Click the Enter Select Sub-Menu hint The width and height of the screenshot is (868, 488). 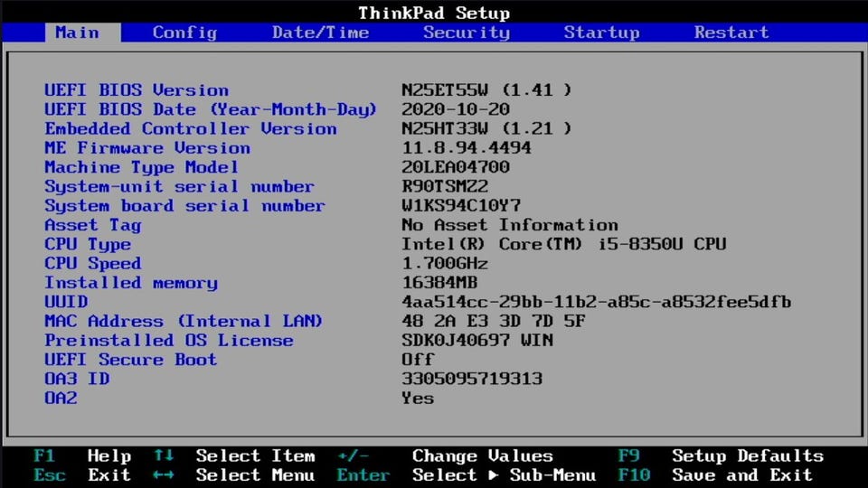tap(467, 475)
